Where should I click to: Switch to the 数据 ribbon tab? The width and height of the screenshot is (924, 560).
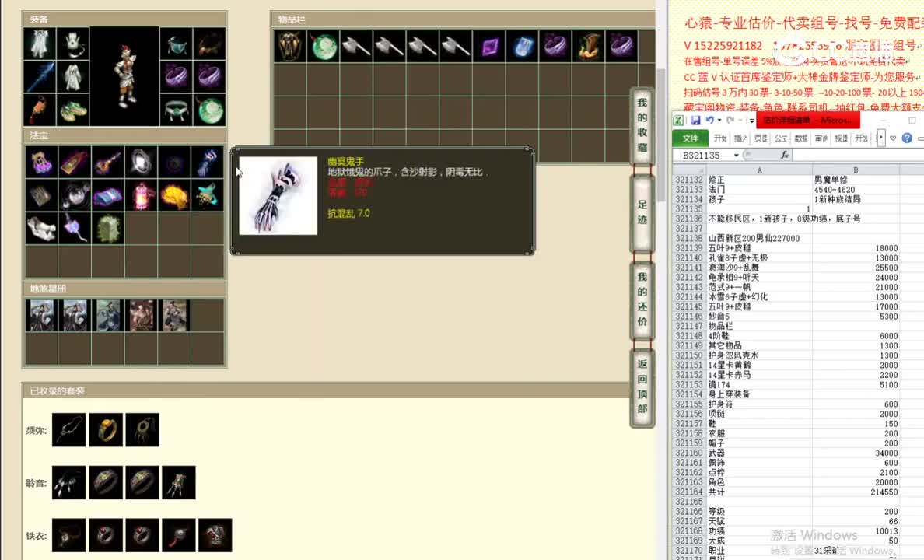[x=800, y=138]
